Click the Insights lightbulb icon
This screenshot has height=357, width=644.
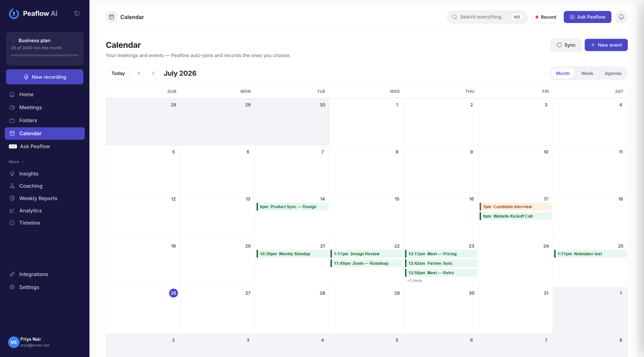click(12, 174)
